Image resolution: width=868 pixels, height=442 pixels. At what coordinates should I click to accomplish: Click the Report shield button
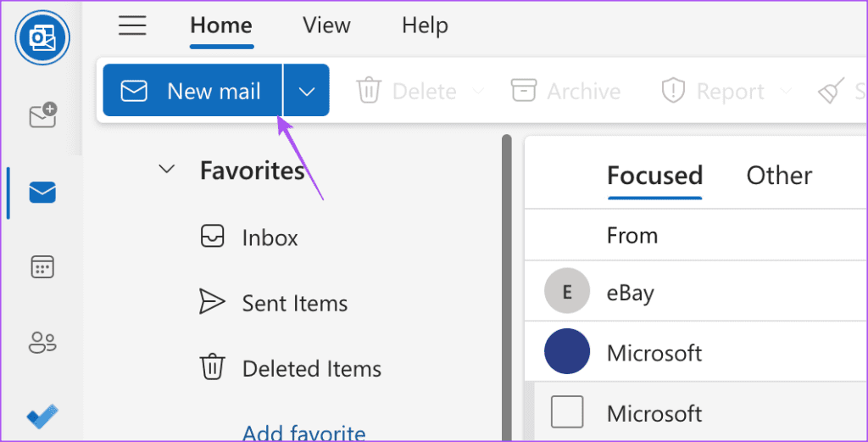click(713, 91)
